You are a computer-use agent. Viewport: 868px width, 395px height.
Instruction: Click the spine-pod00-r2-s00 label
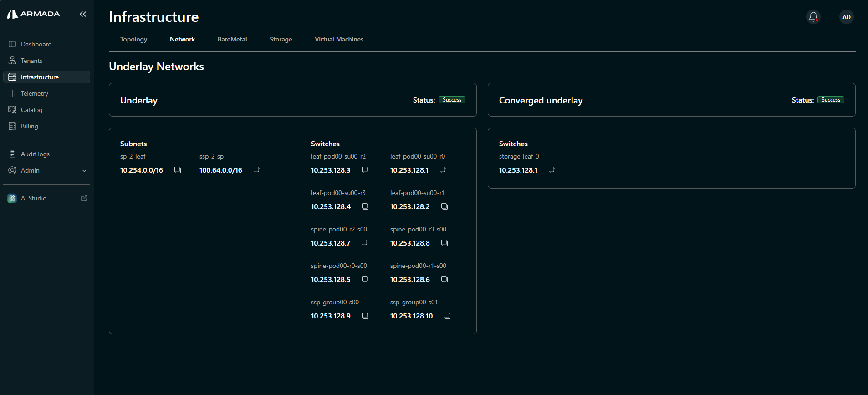point(339,229)
